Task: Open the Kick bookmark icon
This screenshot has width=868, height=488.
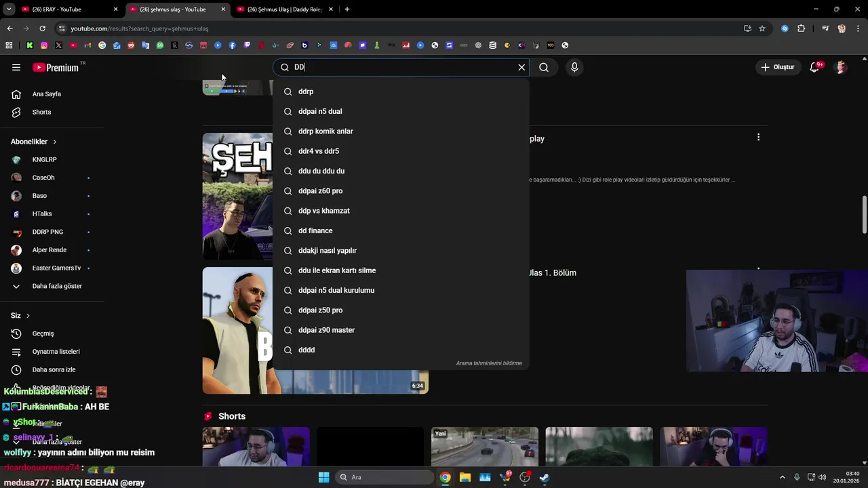Action: pos(30,45)
